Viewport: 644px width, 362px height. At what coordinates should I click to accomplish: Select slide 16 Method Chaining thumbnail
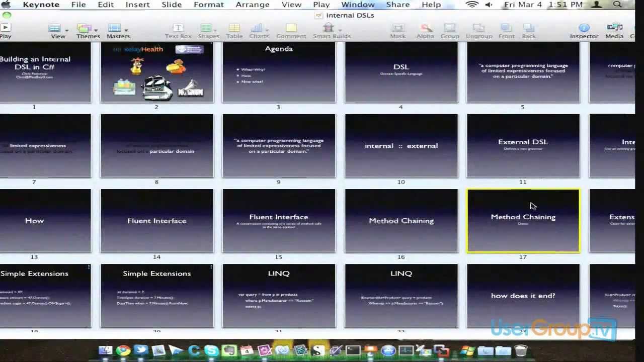(401, 221)
